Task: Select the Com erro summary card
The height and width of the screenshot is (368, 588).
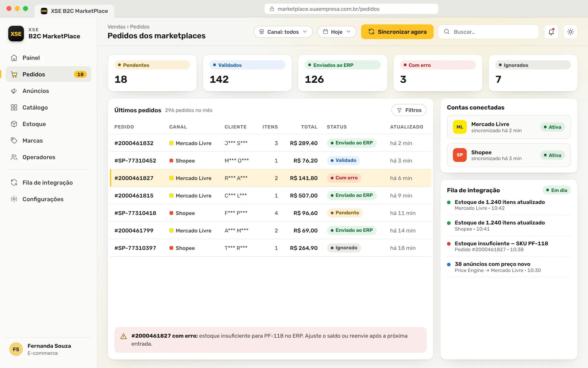Action: pos(438,73)
